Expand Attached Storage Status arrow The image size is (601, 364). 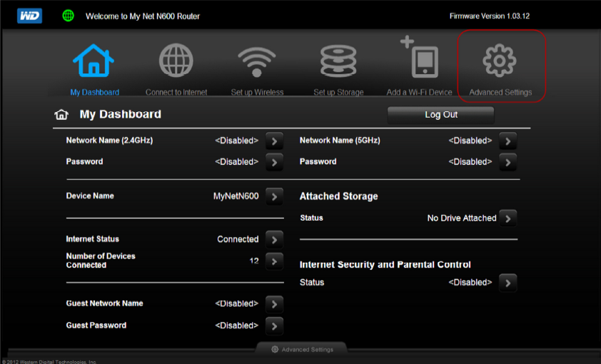pyautogui.click(x=508, y=218)
